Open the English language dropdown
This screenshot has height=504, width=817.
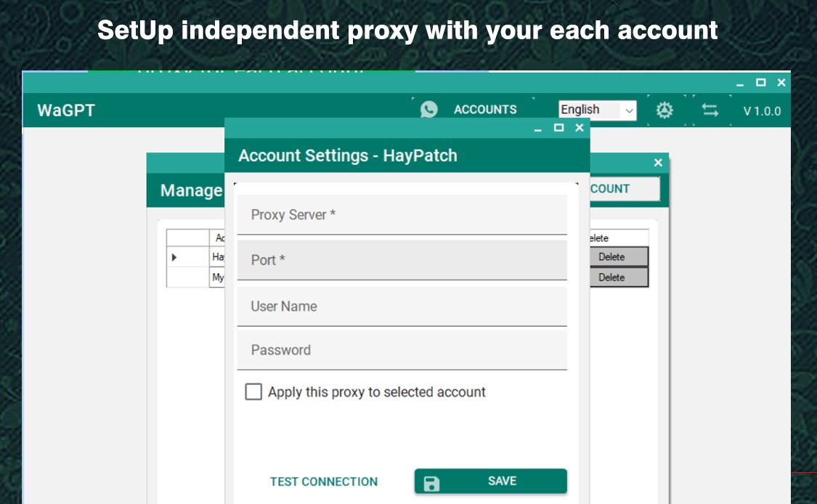point(597,110)
